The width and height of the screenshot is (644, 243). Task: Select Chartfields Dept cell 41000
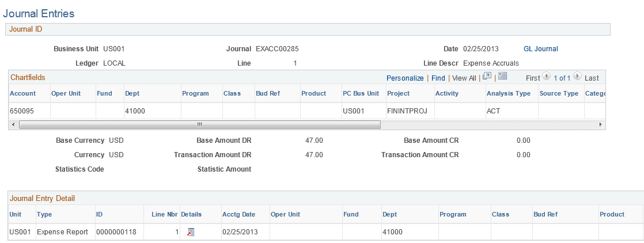[135, 111]
